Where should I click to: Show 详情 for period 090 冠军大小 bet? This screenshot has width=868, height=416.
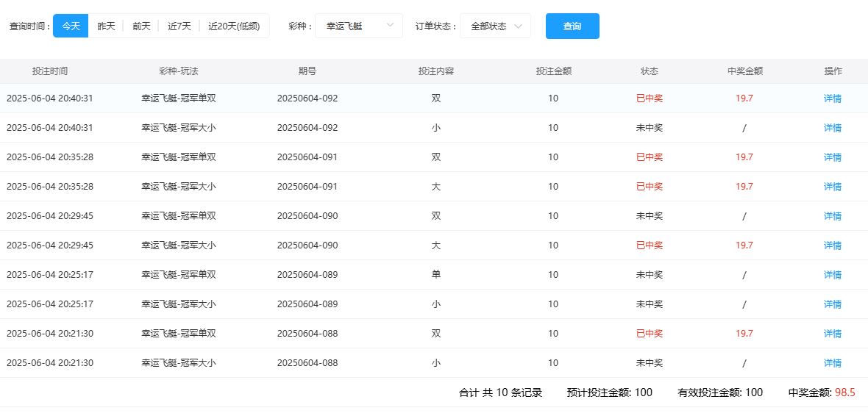coord(833,245)
